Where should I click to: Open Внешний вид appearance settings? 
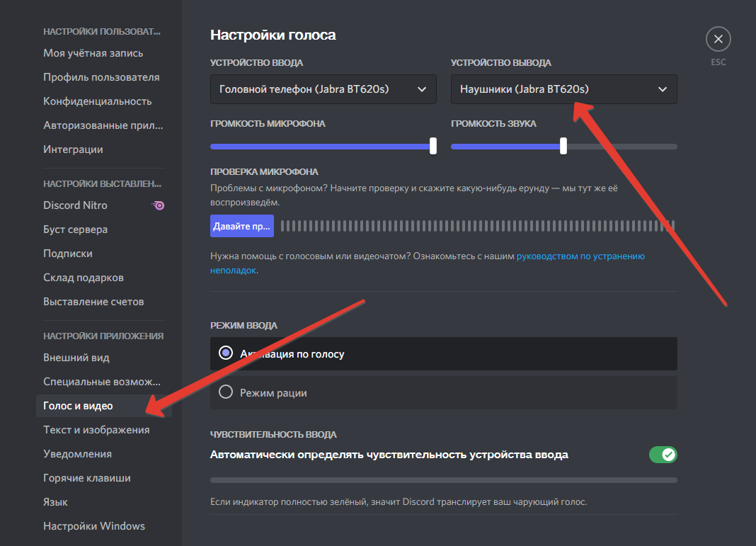coord(76,358)
